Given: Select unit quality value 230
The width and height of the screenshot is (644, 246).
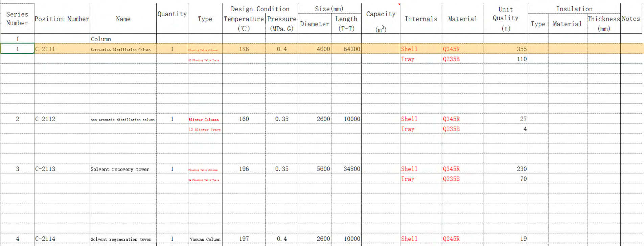Looking at the screenshot, I should pyautogui.click(x=506, y=169).
